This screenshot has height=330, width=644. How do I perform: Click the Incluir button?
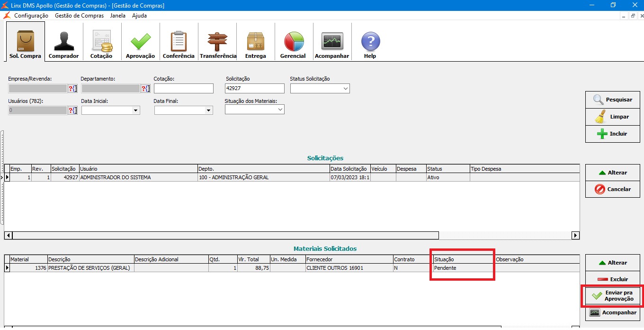pyautogui.click(x=613, y=134)
